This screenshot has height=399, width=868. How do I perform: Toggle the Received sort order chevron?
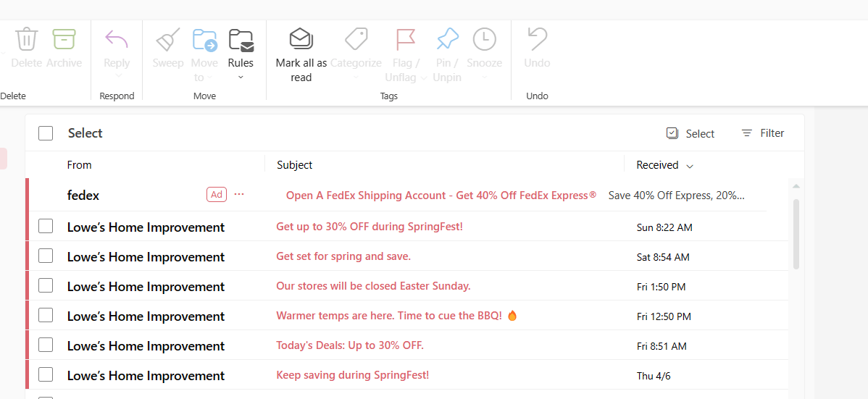coord(689,166)
